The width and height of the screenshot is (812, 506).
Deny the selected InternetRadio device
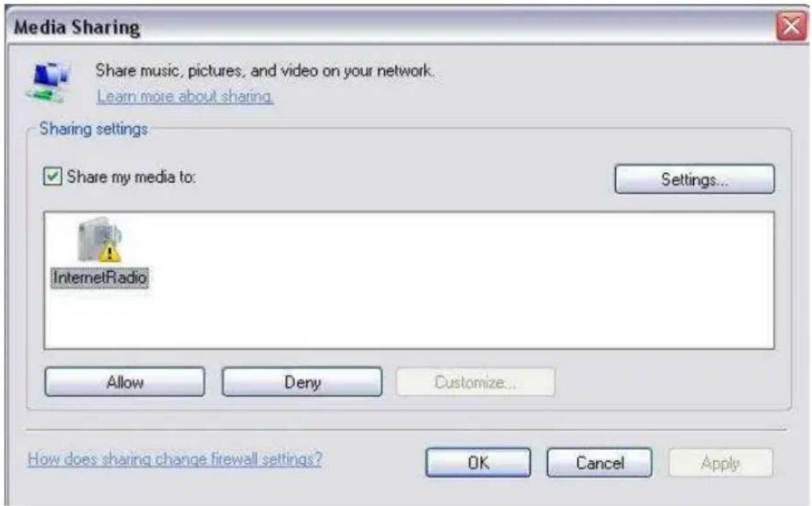(302, 382)
